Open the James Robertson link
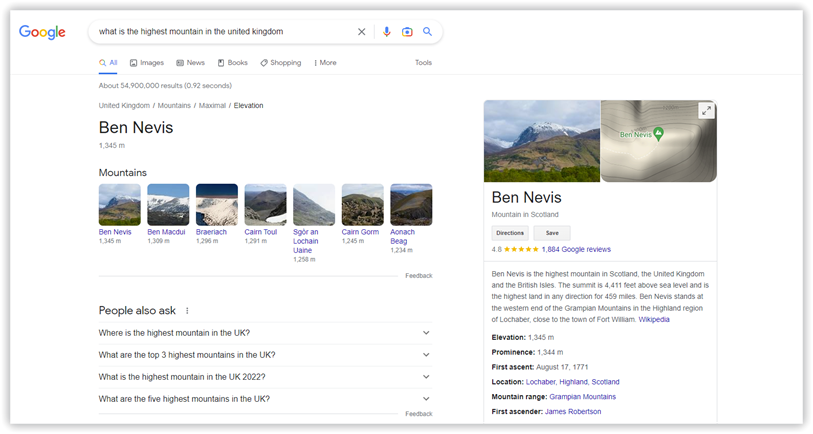This screenshot has height=434, width=813. [x=573, y=412]
